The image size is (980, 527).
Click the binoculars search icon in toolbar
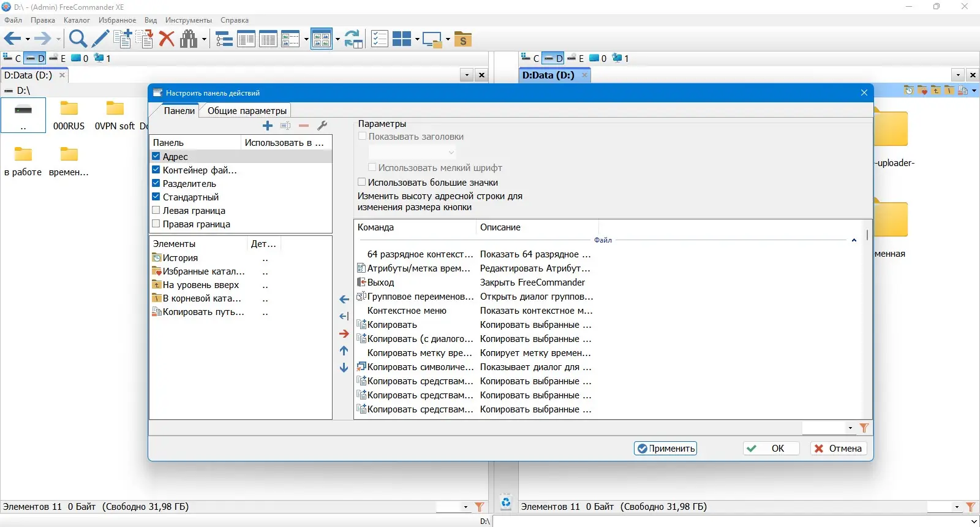coord(189,39)
